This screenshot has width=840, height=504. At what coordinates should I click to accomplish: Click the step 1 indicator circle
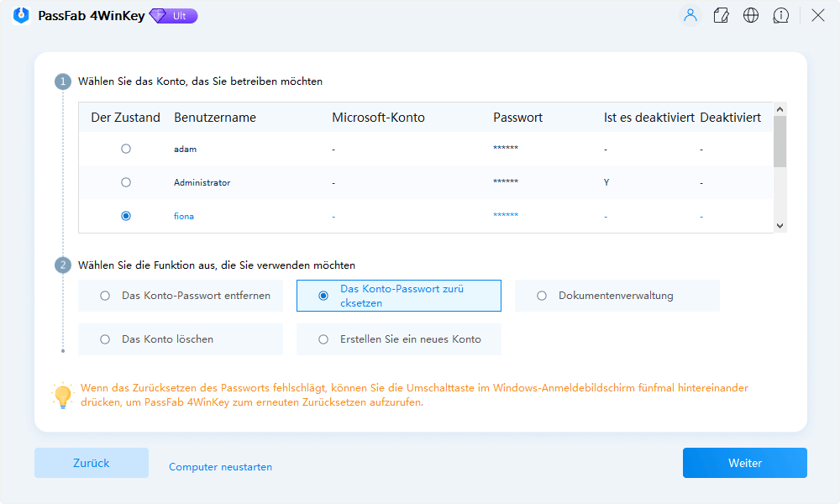pyautogui.click(x=63, y=81)
